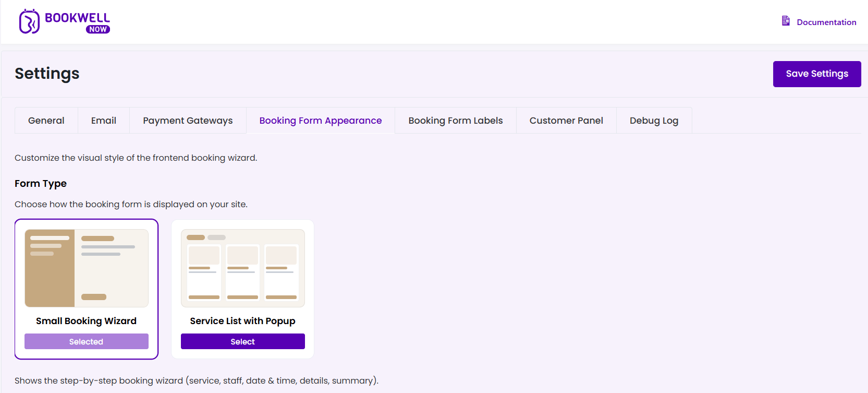
Task: Click the Selected button under Small Booking Wizard
Action: click(87, 341)
